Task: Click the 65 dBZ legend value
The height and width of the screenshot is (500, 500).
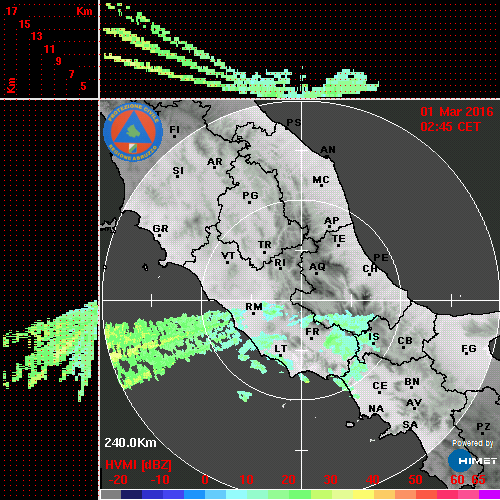Action: click(479, 480)
